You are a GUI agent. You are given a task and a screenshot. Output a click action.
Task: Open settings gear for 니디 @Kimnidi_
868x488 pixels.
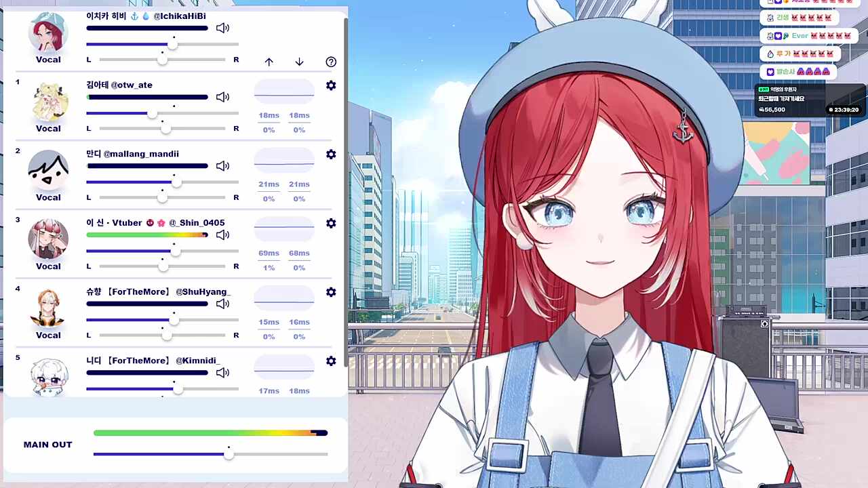(x=331, y=361)
